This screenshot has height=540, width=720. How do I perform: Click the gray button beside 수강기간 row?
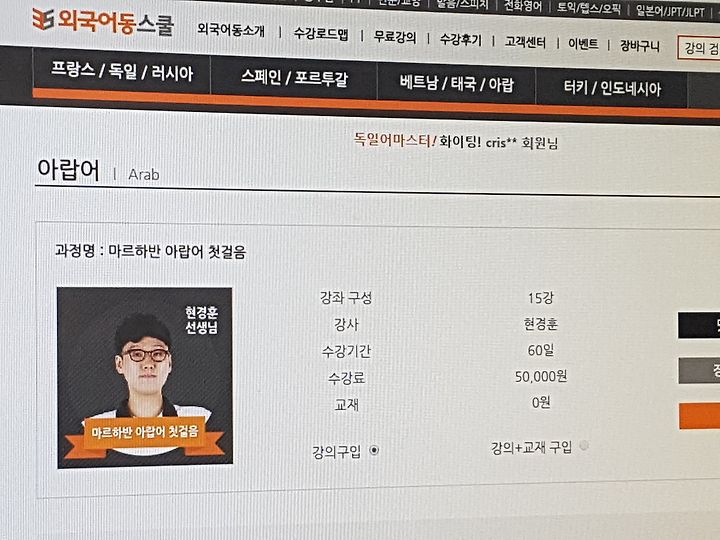point(699,371)
